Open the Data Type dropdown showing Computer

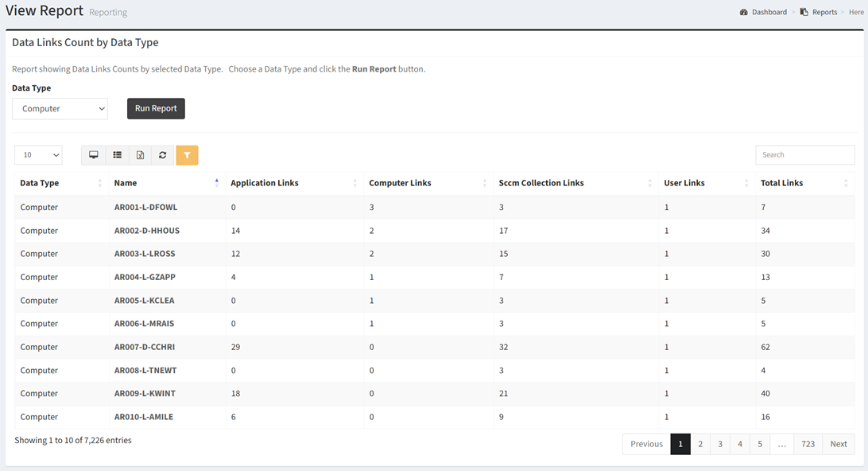click(x=60, y=109)
